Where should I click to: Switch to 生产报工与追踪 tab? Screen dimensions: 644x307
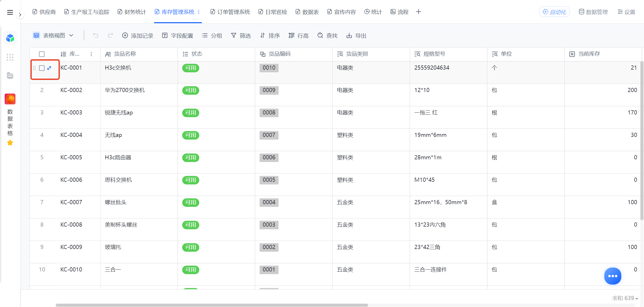pos(87,12)
